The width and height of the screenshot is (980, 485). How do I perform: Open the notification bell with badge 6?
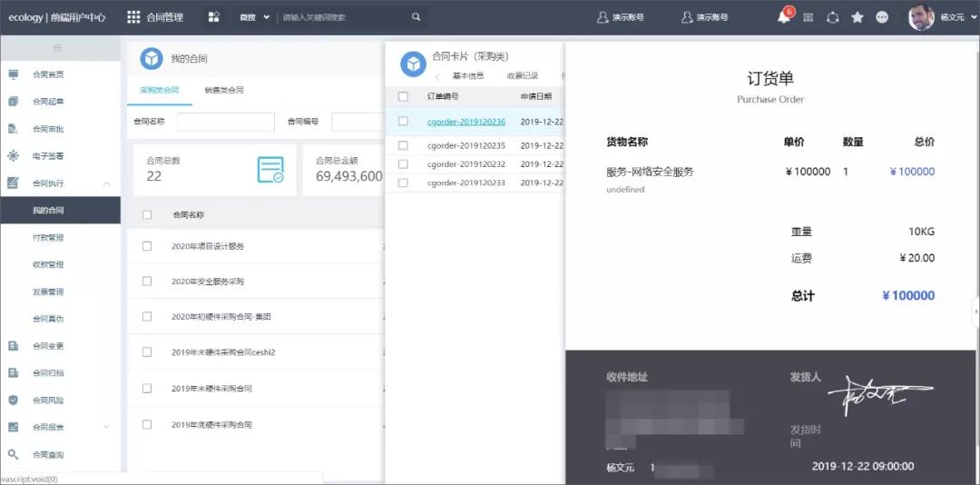click(x=784, y=17)
